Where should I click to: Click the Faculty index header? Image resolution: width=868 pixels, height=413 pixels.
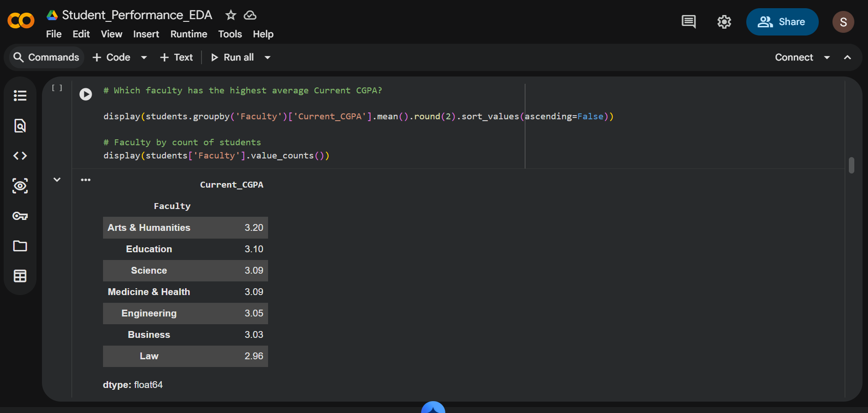[x=172, y=206]
